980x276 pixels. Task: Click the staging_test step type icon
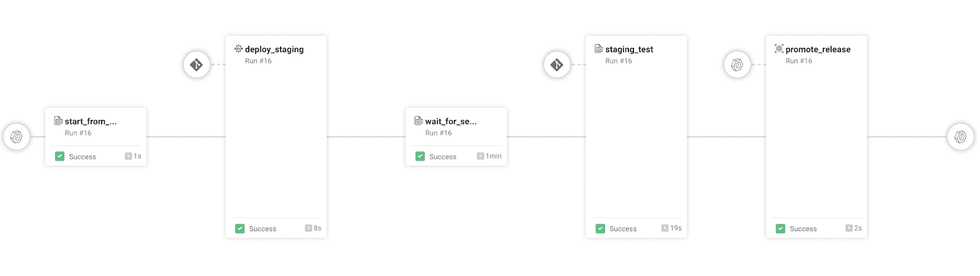tap(598, 48)
